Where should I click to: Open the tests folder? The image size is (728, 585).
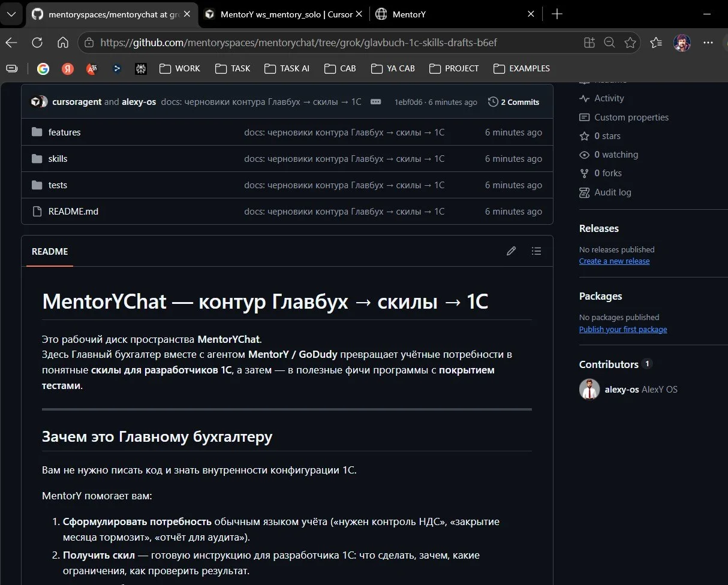[x=58, y=185]
